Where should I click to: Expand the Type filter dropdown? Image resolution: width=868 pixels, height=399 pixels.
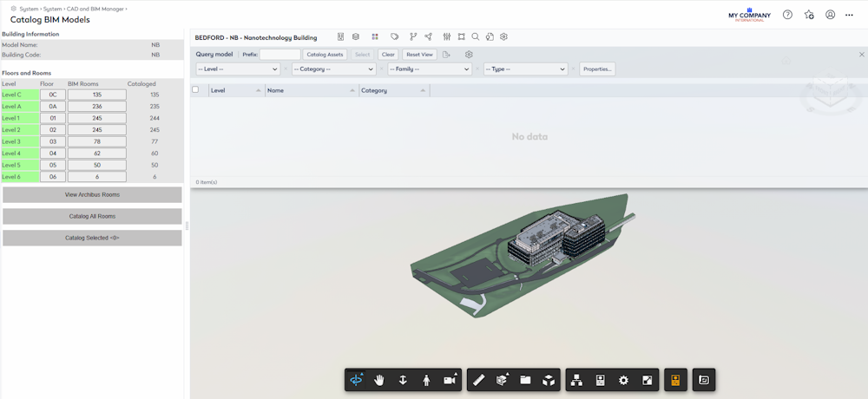click(525, 69)
